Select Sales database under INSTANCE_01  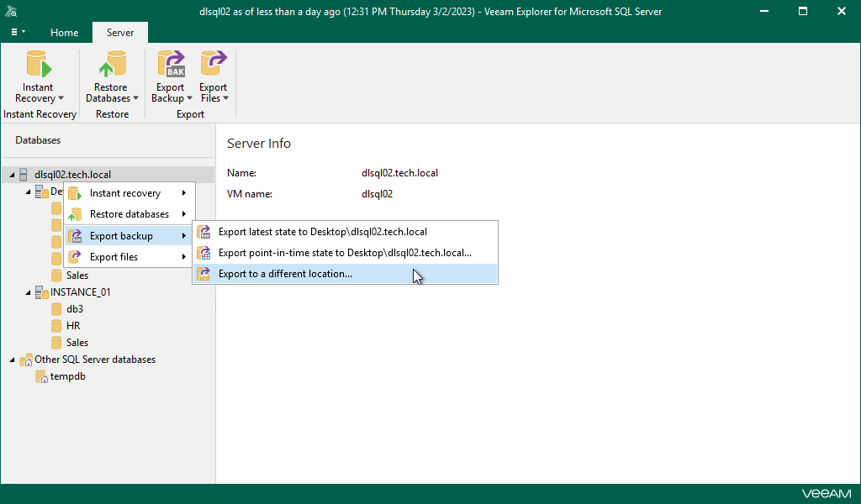click(77, 342)
